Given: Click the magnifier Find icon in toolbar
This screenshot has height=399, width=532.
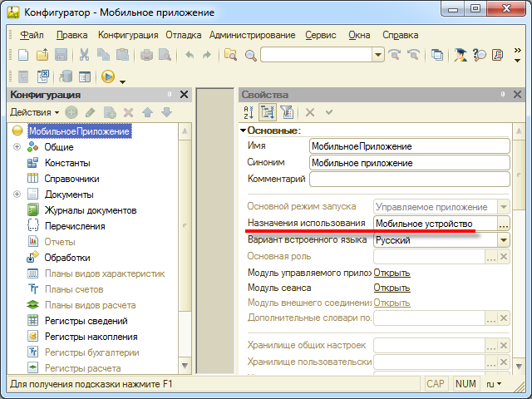Looking at the screenshot, I should pos(250,55).
